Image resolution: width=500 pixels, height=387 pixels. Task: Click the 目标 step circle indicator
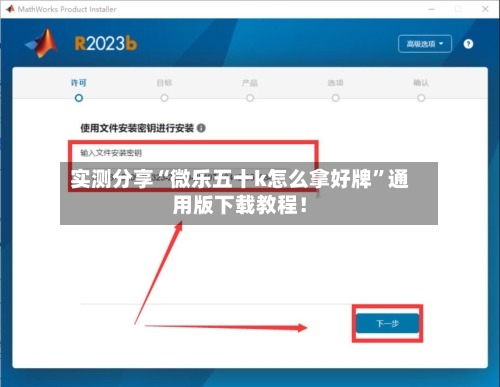tap(164, 98)
